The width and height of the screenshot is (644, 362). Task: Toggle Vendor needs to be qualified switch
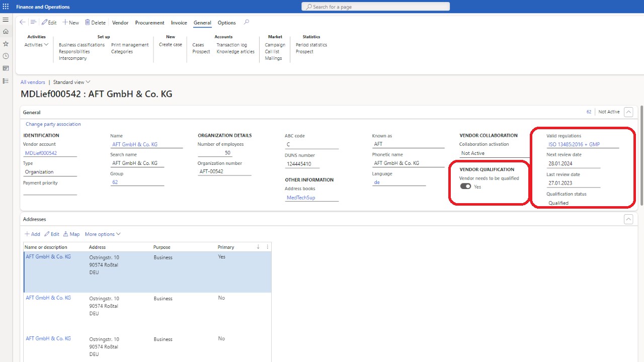click(x=465, y=187)
